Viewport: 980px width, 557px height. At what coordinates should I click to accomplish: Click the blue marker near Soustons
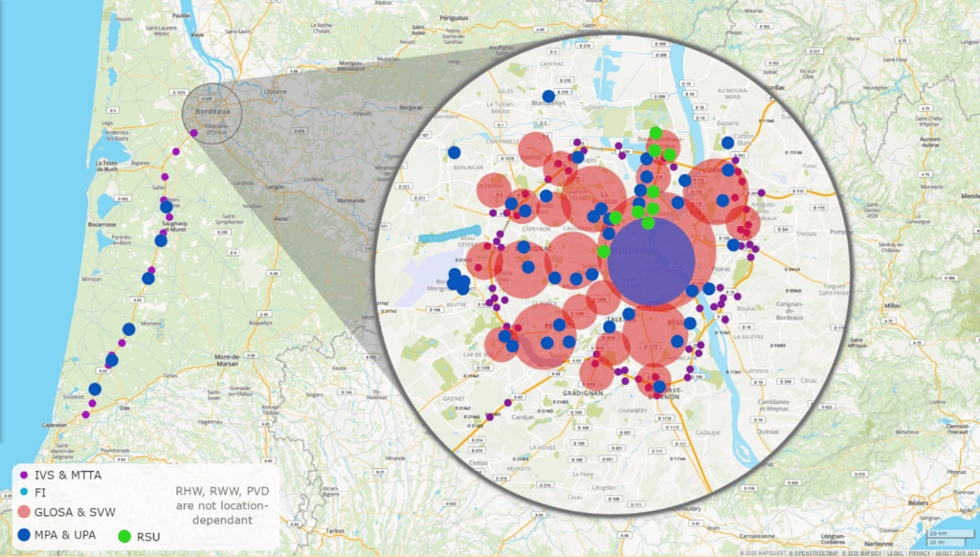click(95, 389)
